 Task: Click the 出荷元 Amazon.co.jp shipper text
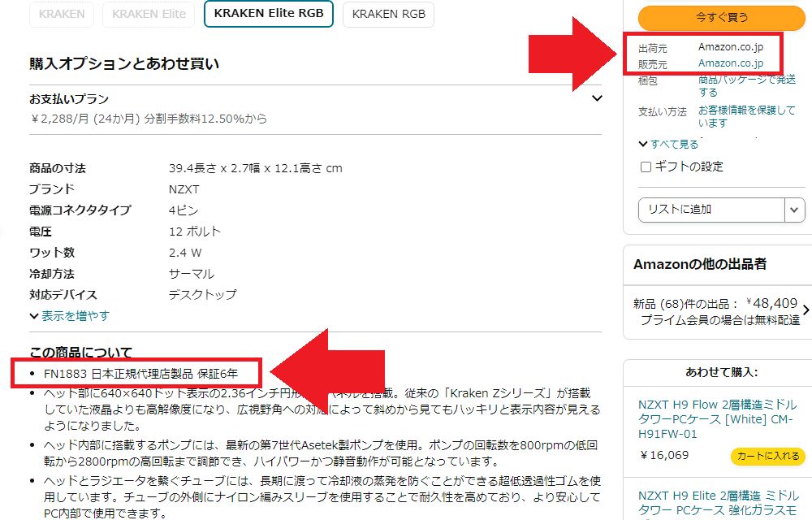(731, 47)
